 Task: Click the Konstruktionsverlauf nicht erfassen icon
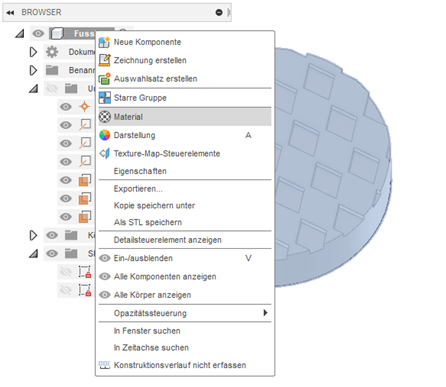click(104, 365)
